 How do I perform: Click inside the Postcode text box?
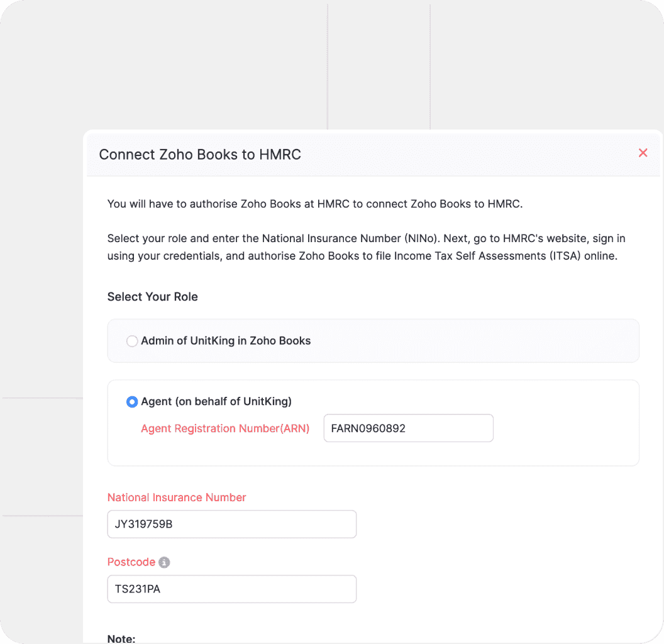(x=231, y=589)
